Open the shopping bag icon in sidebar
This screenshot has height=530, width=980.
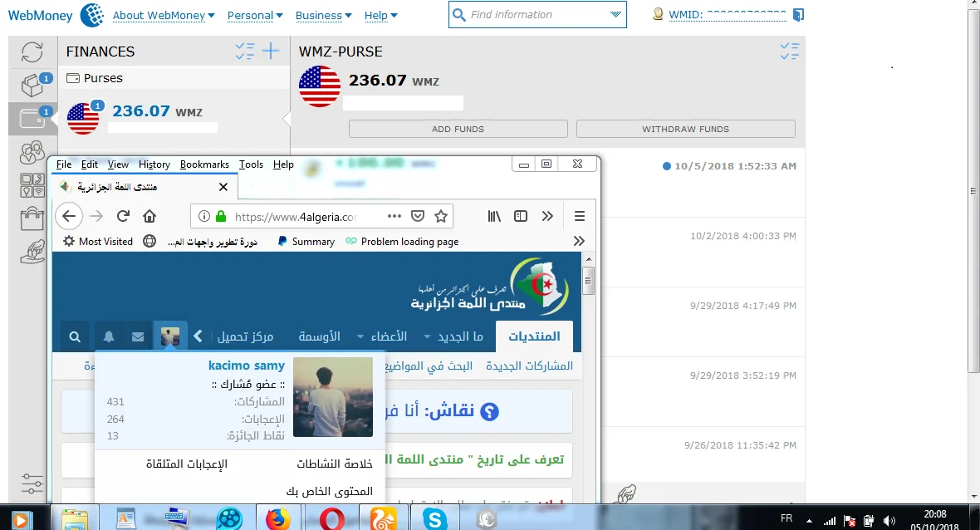(x=32, y=218)
